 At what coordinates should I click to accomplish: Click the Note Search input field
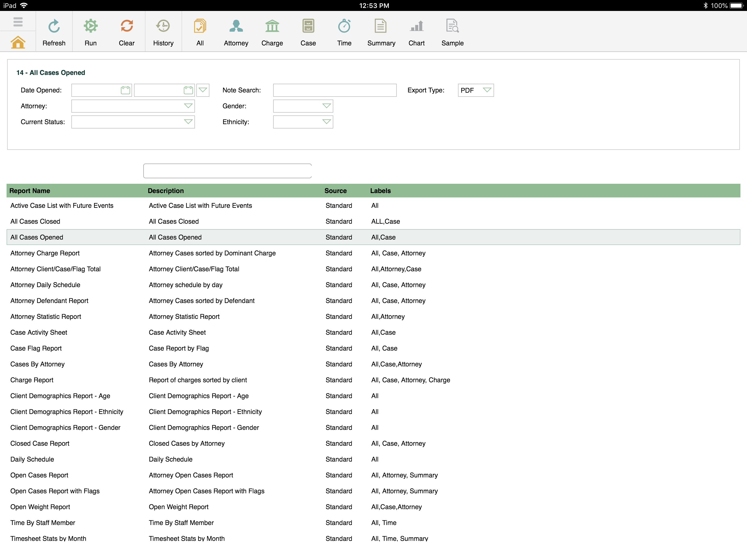click(x=335, y=90)
